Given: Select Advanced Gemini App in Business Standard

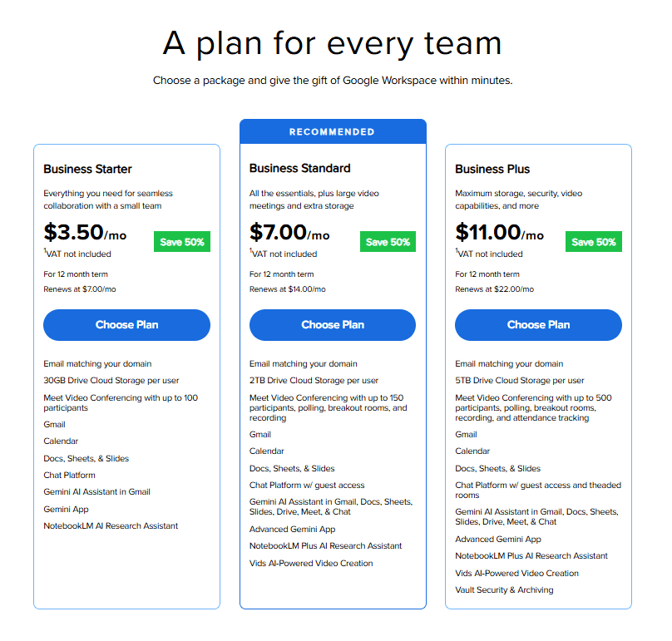Looking at the screenshot, I should tap(292, 529).
